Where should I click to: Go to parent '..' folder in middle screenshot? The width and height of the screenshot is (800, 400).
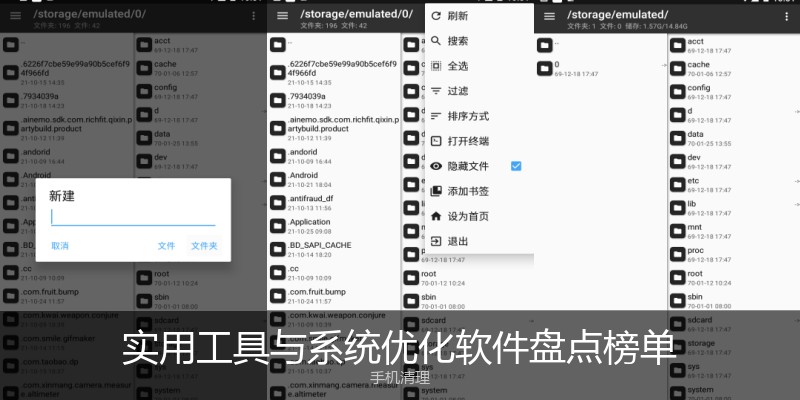(x=334, y=45)
